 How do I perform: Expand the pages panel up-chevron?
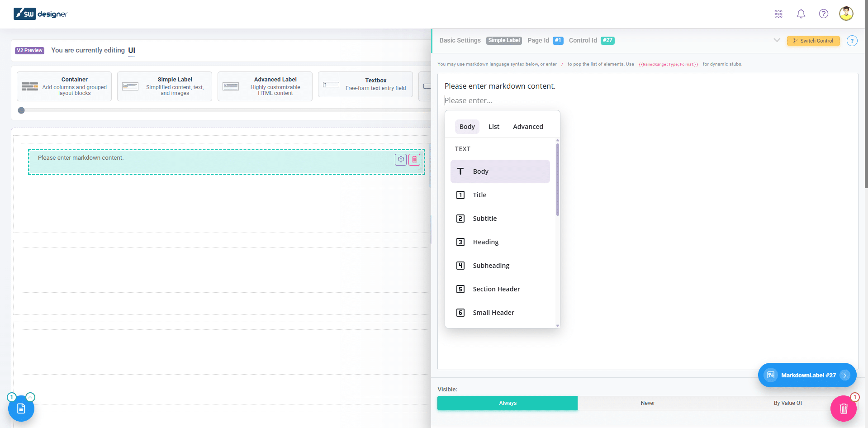tap(30, 397)
